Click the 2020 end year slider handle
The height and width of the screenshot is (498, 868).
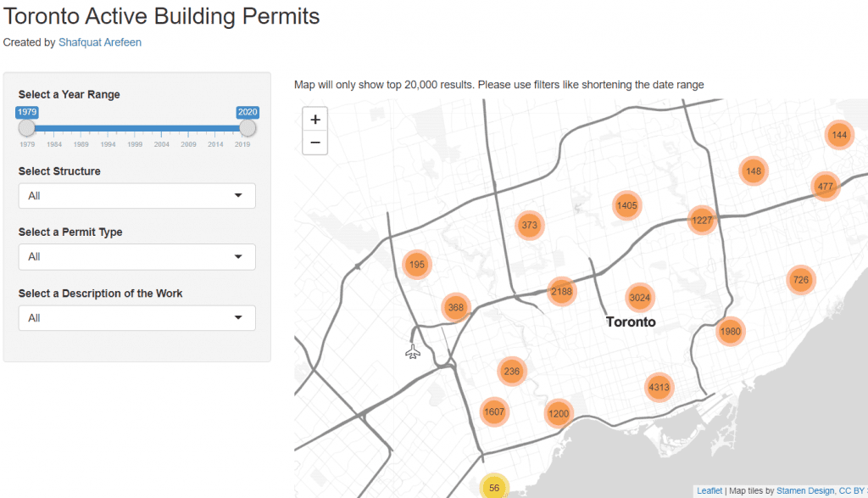pos(248,128)
